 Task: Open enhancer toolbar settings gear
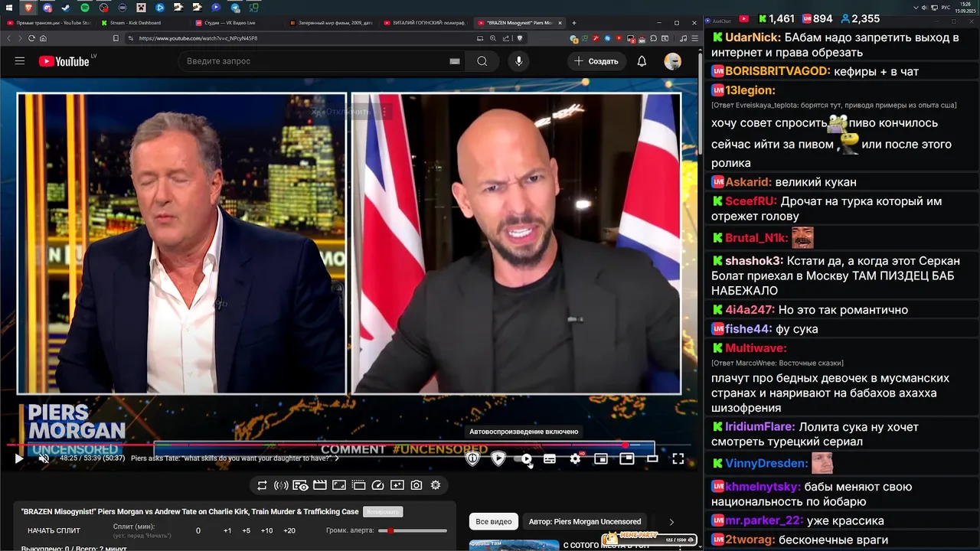pos(436,485)
